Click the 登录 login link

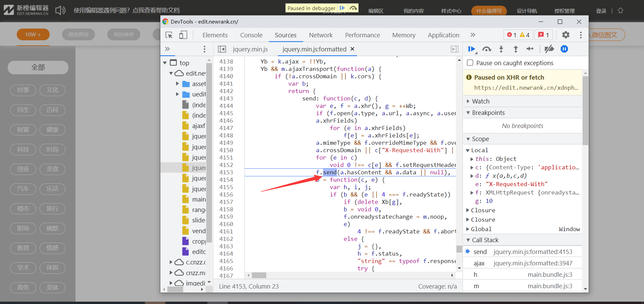pos(601,11)
